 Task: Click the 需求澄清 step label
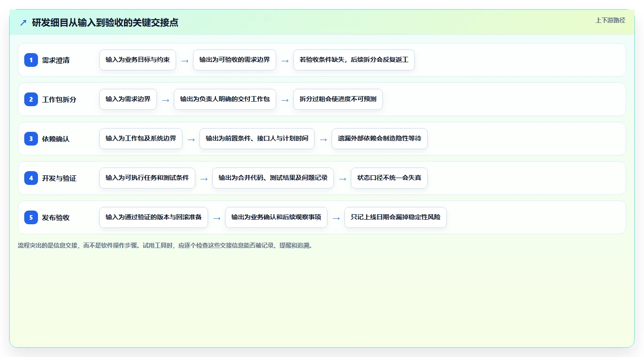tap(56, 60)
